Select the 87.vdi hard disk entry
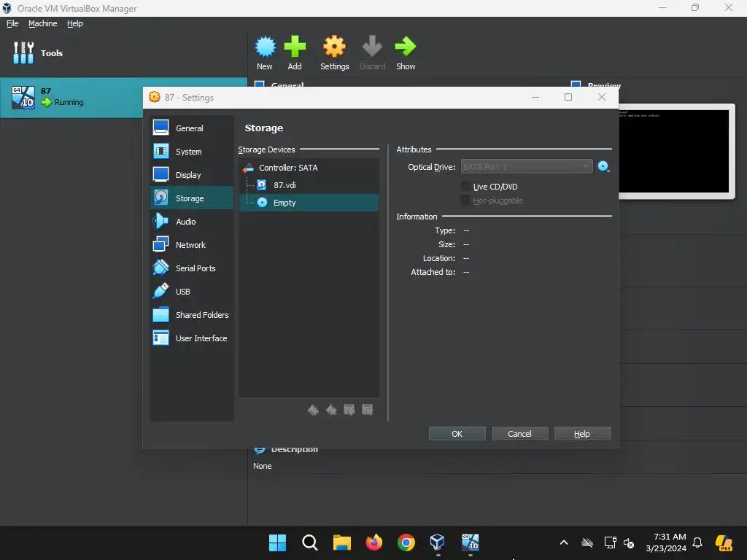 coord(309,185)
